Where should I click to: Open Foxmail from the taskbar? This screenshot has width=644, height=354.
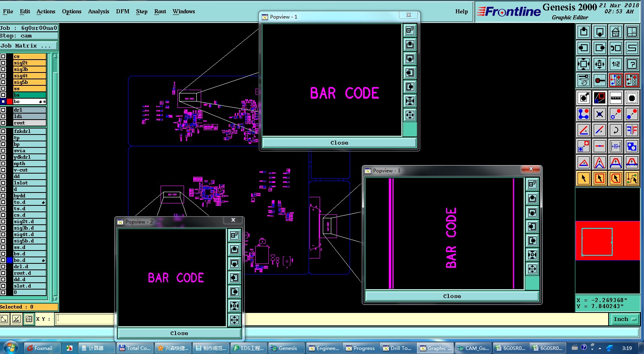click(x=42, y=348)
